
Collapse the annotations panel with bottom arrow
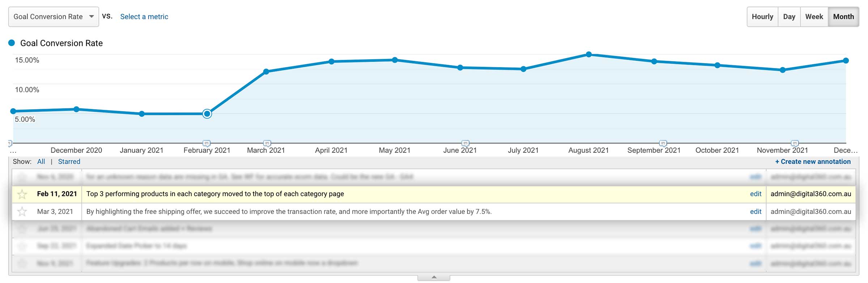pos(434,278)
